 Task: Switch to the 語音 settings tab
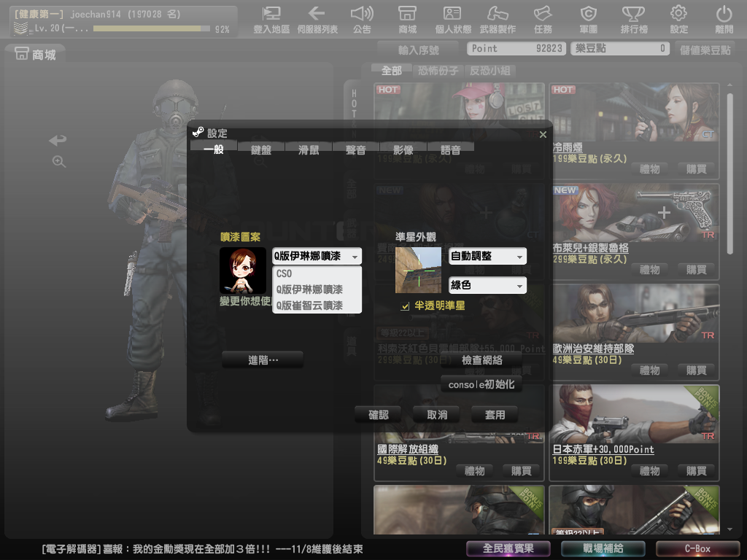[x=451, y=150]
